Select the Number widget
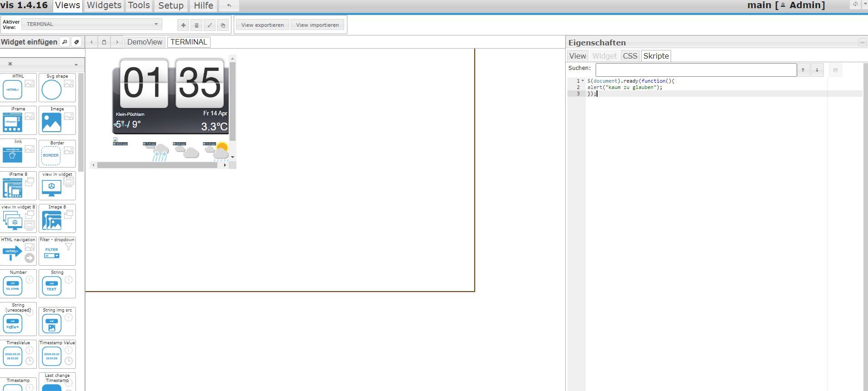The height and width of the screenshot is (391, 868). coord(18,284)
